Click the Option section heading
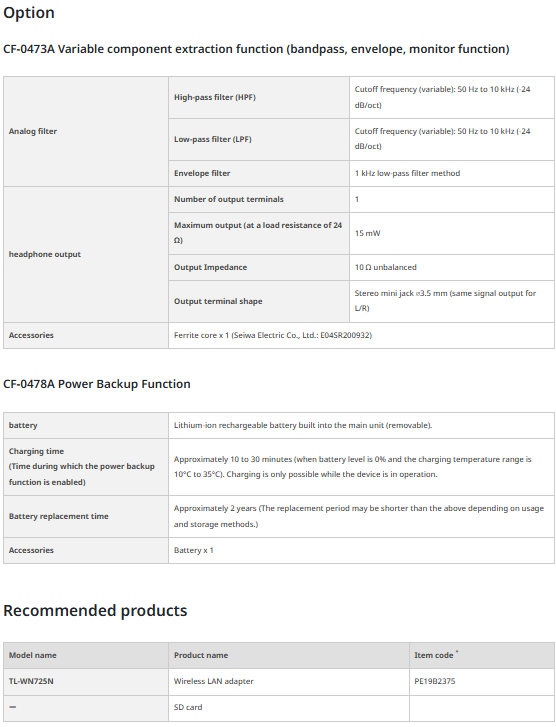This screenshot has width=556, height=727. coord(29,13)
